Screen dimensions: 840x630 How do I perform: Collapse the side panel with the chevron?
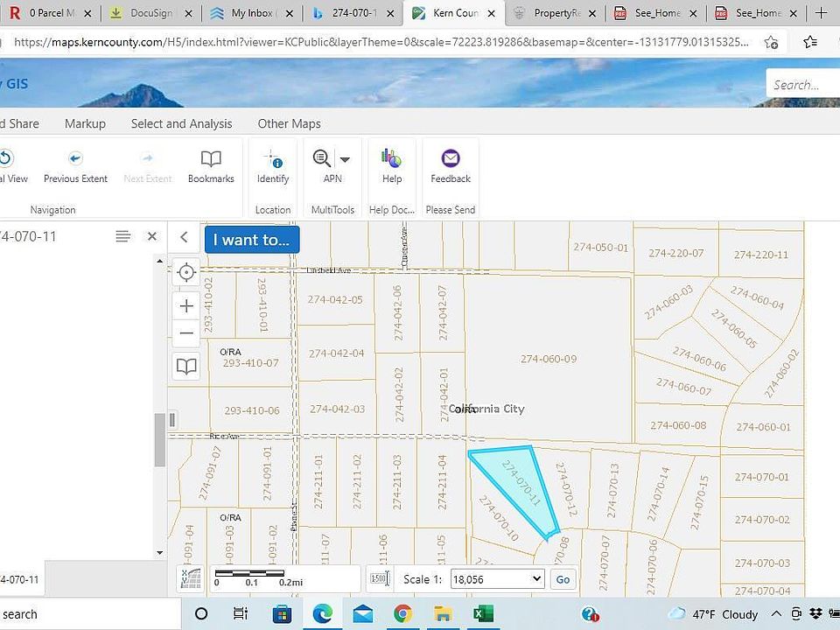[183, 236]
